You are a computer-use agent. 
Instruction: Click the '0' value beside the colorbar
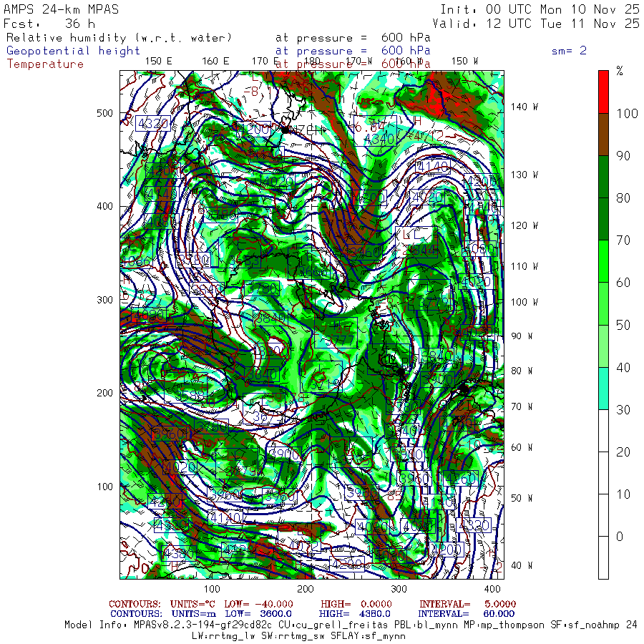(620, 537)
